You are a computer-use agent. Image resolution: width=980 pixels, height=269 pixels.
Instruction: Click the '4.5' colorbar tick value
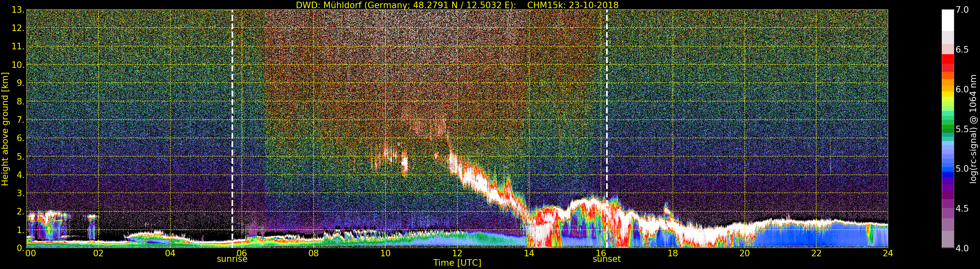pyautogui.click(x=962, y=209)
